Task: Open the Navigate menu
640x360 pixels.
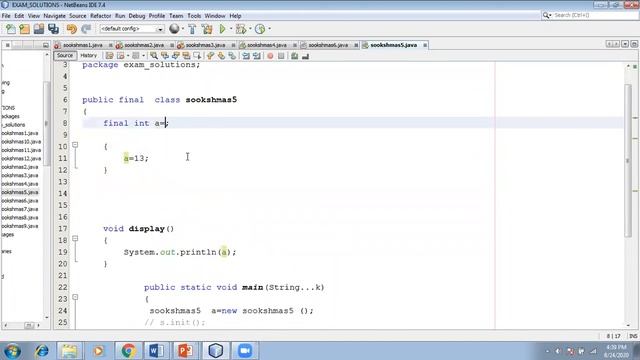Action: tap(54, 16)
